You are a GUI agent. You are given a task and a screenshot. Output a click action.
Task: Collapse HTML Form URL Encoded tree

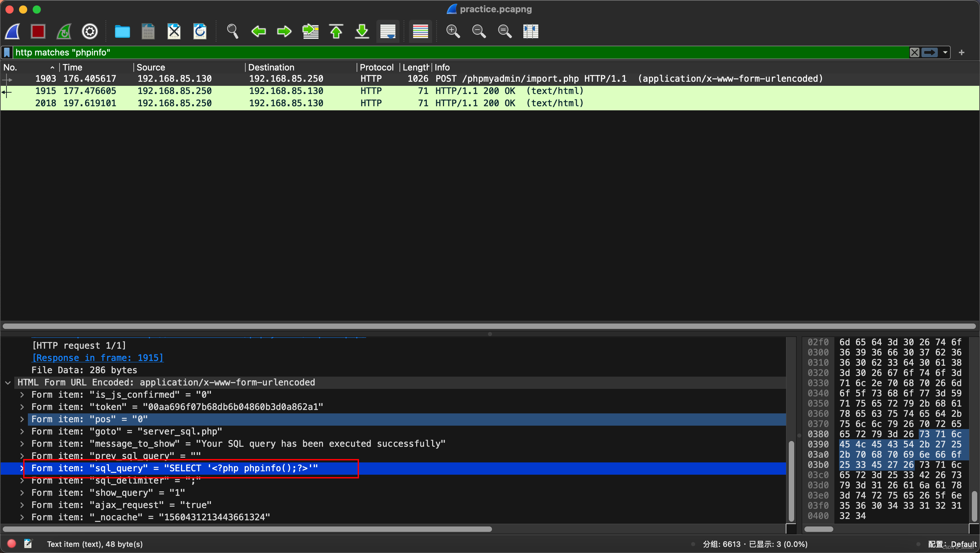[x=8, y=382]
